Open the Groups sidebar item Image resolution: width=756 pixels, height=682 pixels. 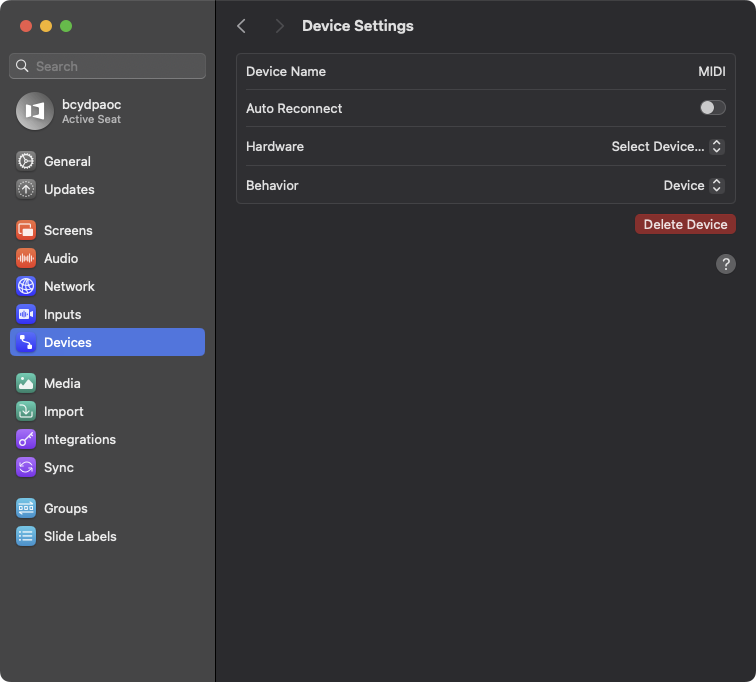[x=65, y=508]
